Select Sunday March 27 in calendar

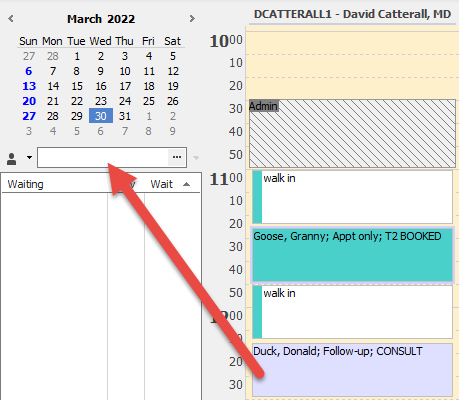click(29, 116)
